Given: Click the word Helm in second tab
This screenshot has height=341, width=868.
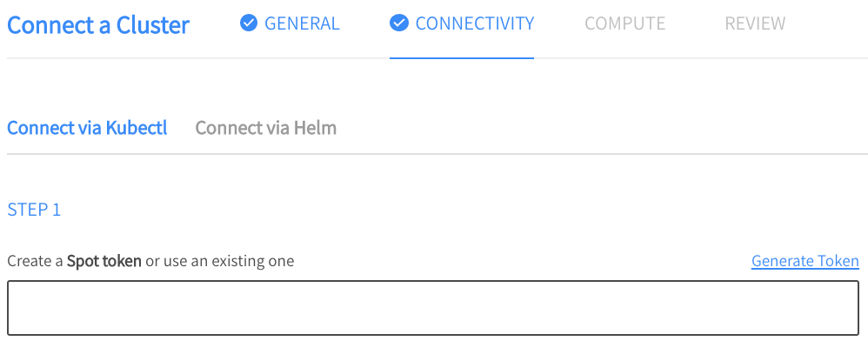Looking at the screenshot, I should [x=315, y=128].
